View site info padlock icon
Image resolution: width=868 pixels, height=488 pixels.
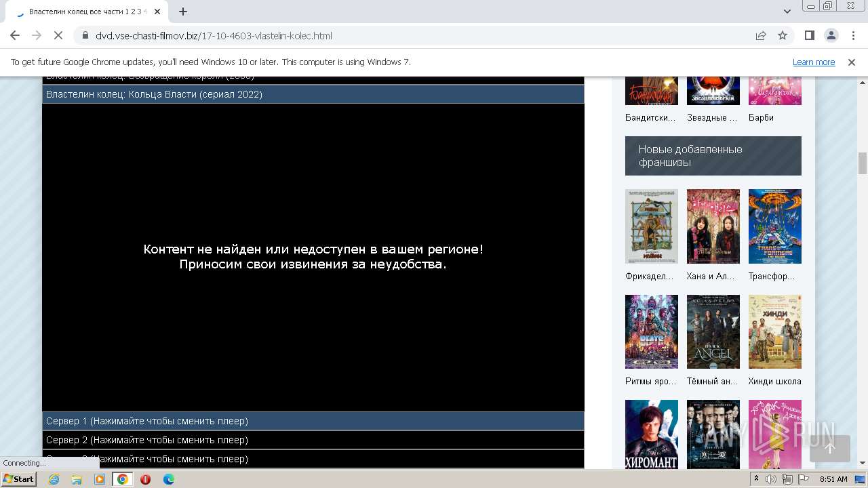(85, 35)
